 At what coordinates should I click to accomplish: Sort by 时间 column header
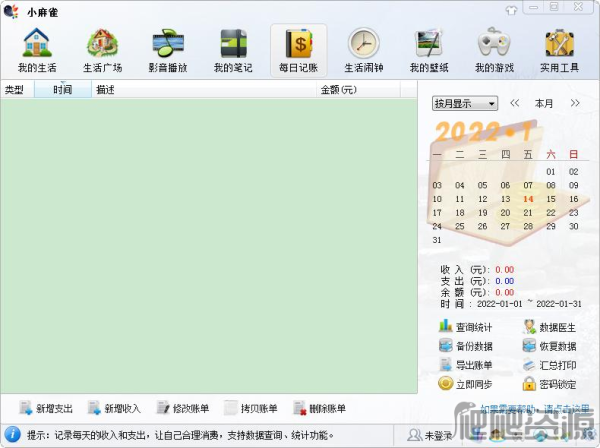(63, 90)
